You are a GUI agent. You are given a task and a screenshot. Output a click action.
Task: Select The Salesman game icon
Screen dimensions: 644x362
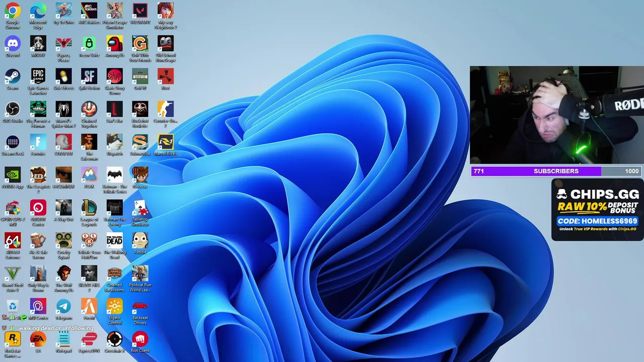click(89, 142)
